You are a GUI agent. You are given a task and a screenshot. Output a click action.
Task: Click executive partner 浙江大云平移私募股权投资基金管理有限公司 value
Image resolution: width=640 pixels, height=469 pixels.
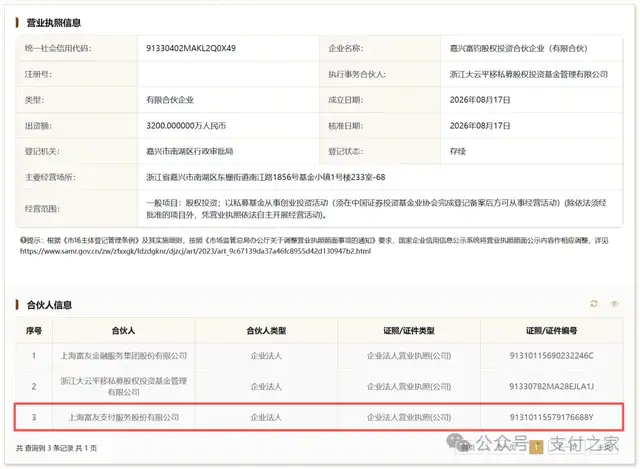pos(529,74)
